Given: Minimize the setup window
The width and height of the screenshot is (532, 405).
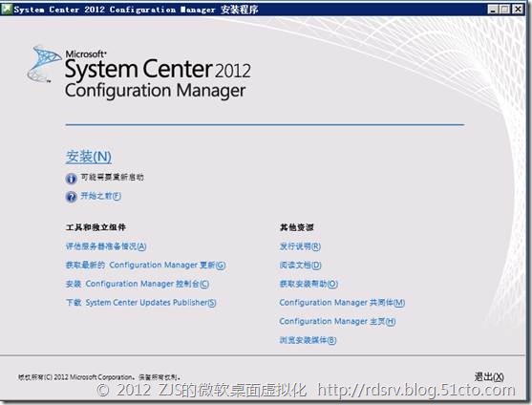Looking at the screenshot, I should (x=493, y=10).
